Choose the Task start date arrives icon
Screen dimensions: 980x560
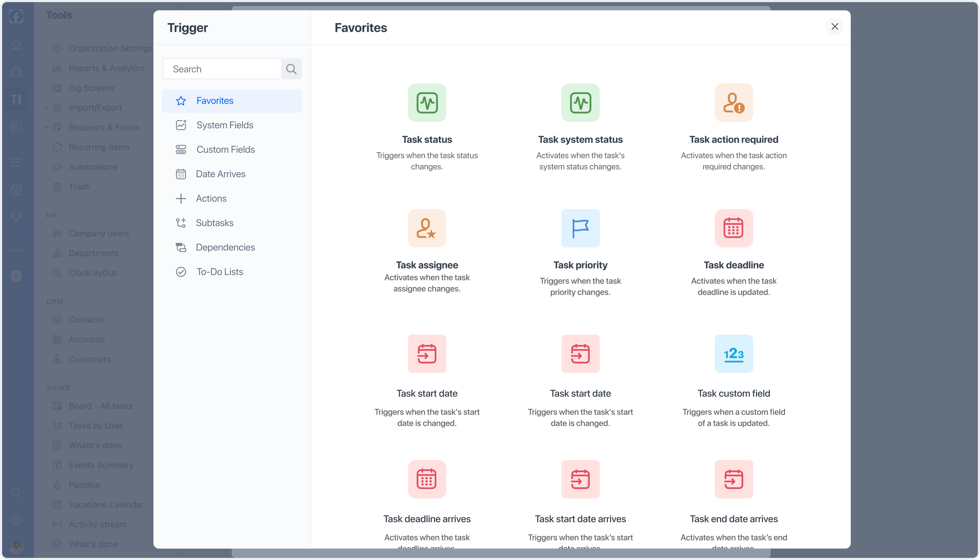(x=580, y=479)
